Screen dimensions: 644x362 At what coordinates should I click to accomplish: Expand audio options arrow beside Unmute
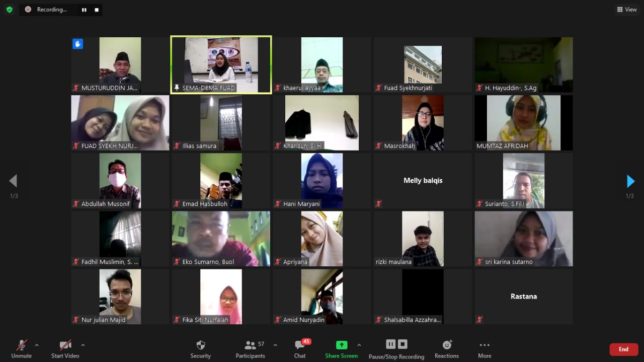(x=37, y=345)
